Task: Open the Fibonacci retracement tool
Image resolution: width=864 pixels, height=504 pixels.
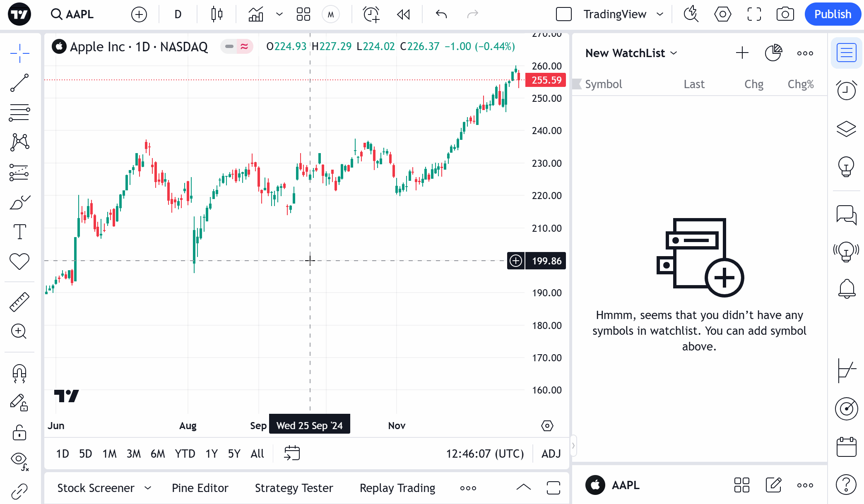Action: click(19, 113)
